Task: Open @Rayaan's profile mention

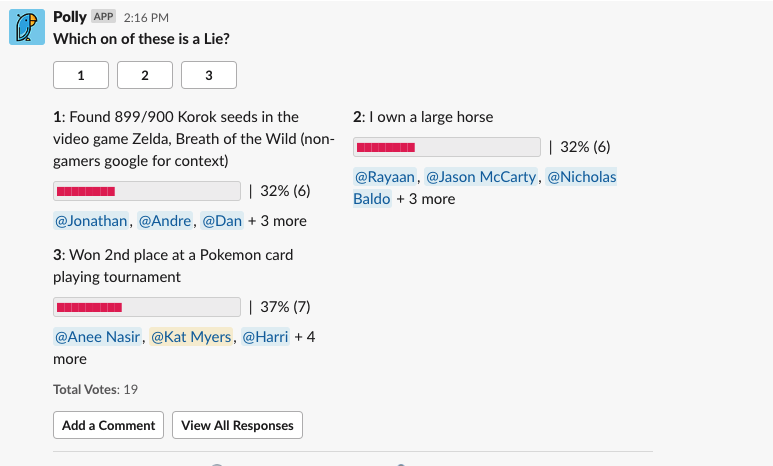Action: 385,177
